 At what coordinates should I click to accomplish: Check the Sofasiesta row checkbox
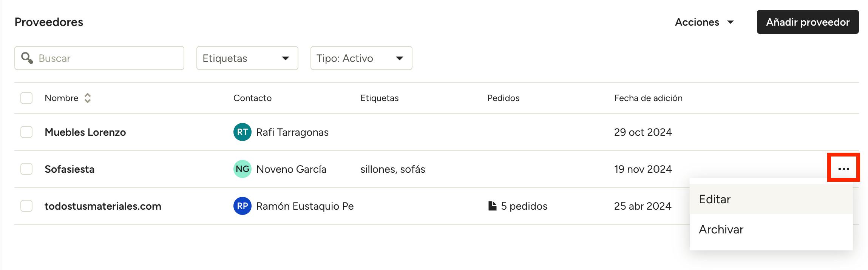pos(26,169)
